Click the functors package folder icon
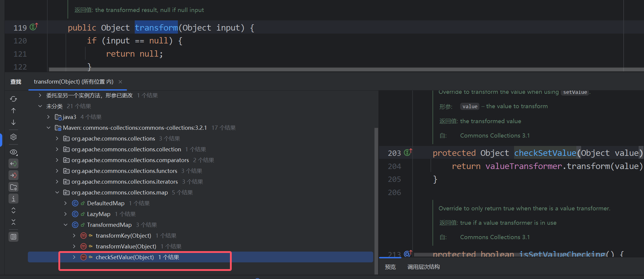Image resolution: width=644 pixels, height=279 pixels. tap(66, 171)
